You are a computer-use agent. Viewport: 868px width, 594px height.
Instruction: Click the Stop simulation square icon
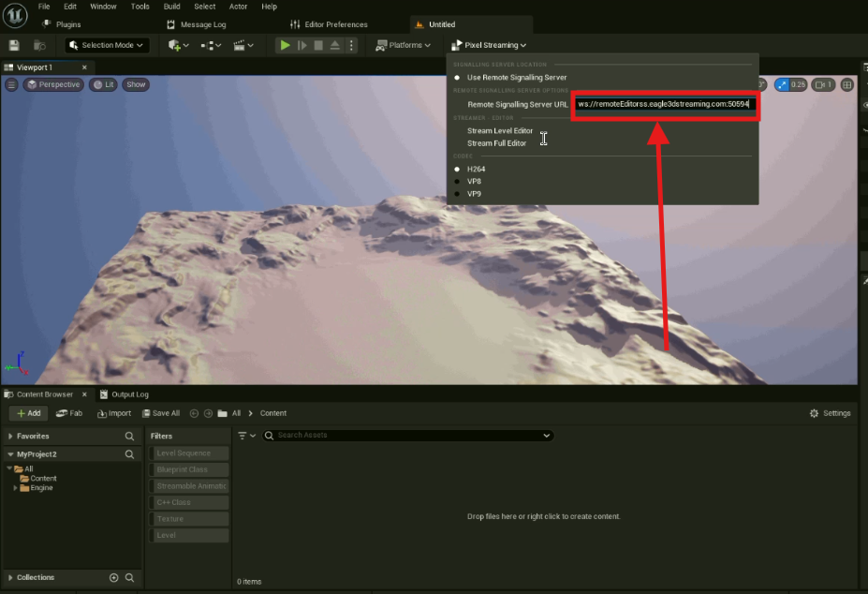(x=318, y=45)
